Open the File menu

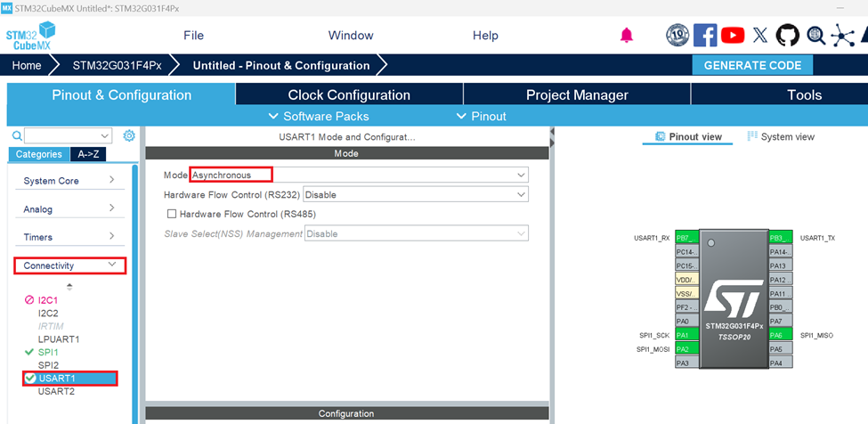click(194, 36)
